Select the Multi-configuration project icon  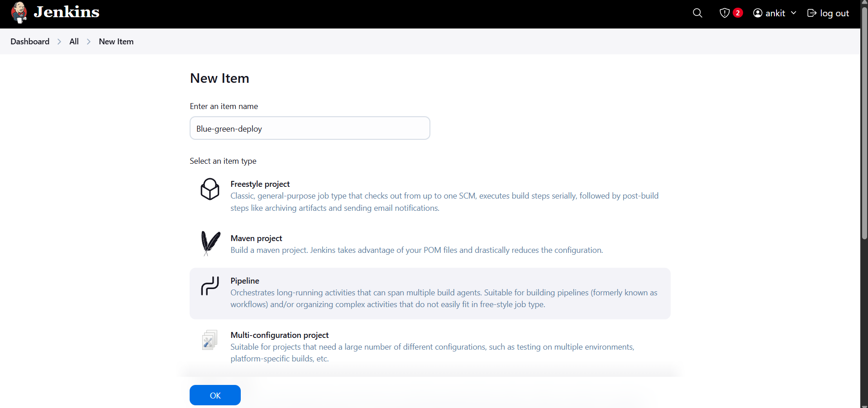(x=210, y=340)
